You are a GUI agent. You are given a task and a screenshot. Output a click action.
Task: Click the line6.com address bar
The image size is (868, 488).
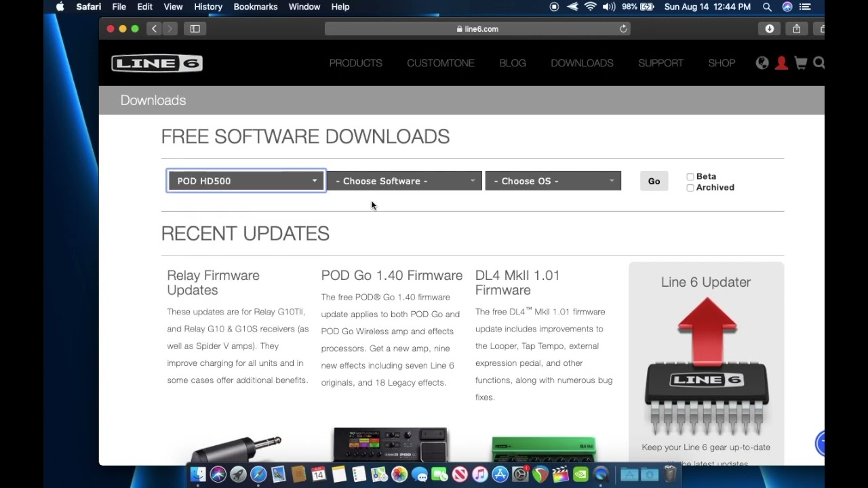[x=477, y=28]
